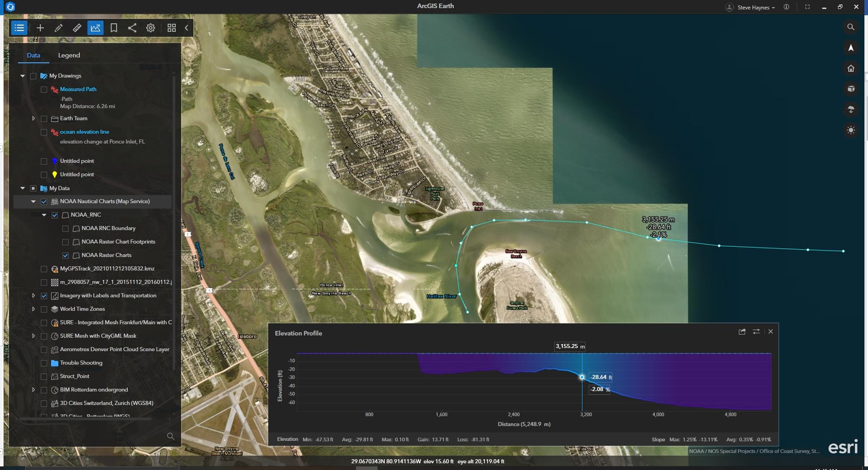The height and width of the screenshot is (470, 868).
Task: Select the Measure ruler tool
Action: (x=77, y=28)
